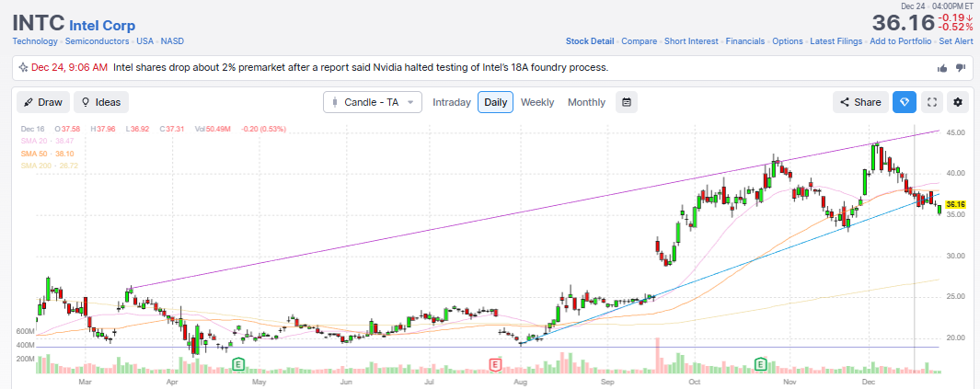Share the chart
The image size is (980, 389).
point(860,102)
